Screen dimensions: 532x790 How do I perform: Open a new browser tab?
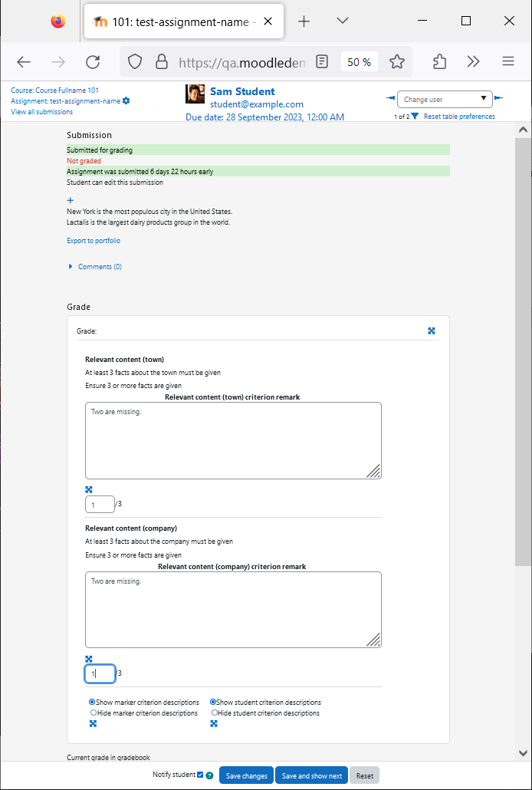click(x=304, y=21)
